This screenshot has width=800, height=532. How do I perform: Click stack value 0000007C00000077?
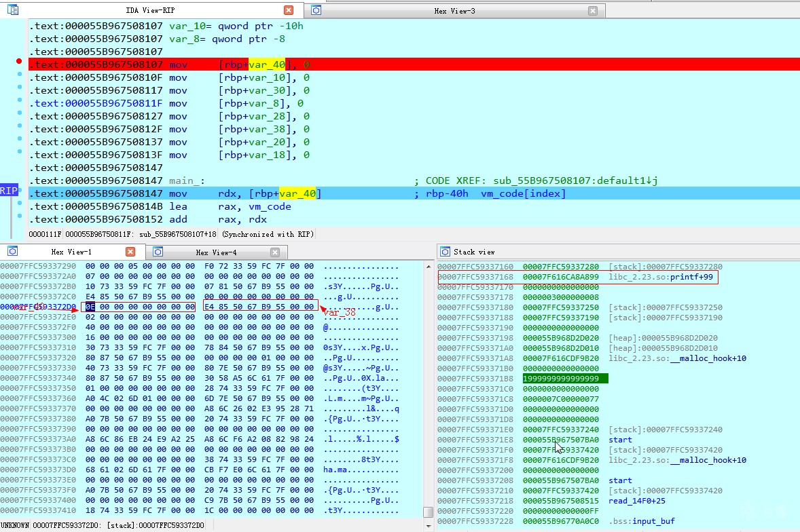561,399
